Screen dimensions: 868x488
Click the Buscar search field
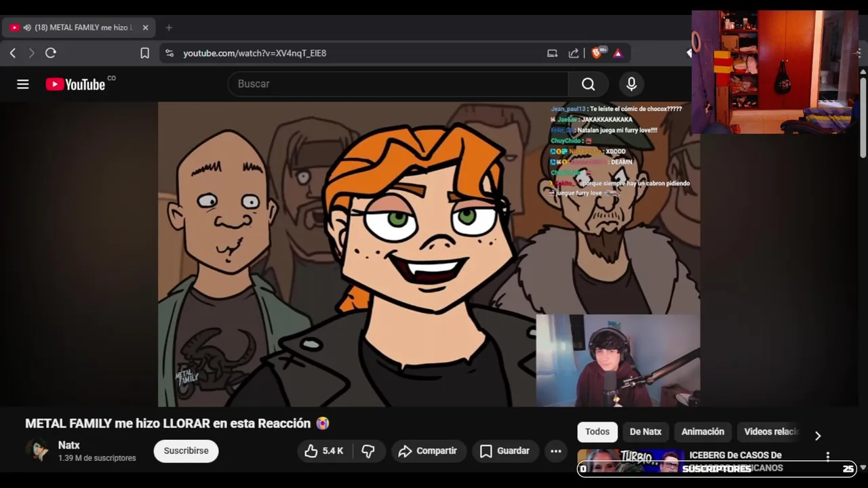398,84
